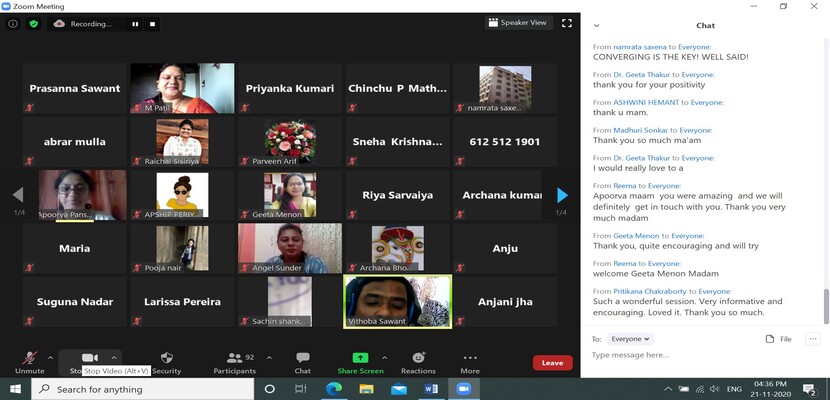Viewport: 830px width, 400px height.
Task: Open the Security shield options
Action: pos(166,359)
